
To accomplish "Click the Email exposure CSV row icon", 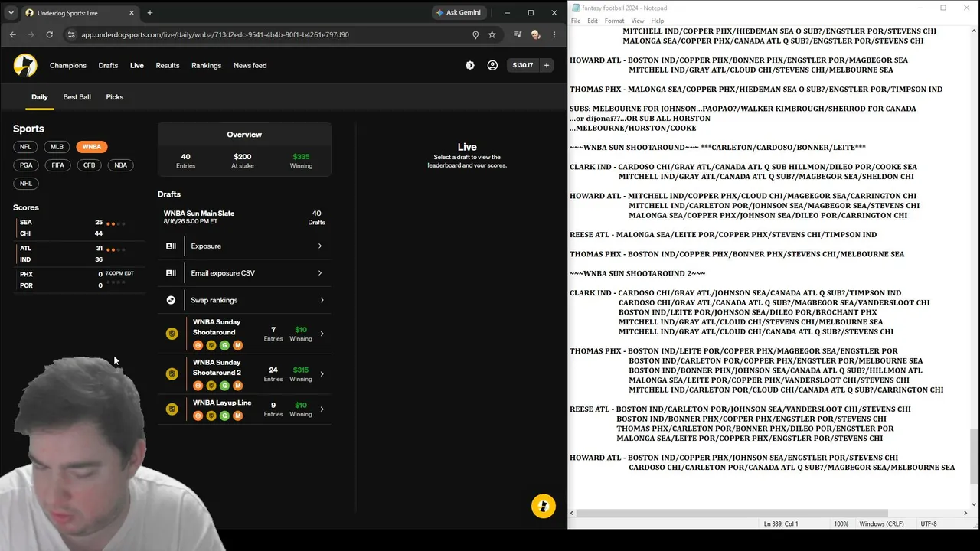I will 171,273.
